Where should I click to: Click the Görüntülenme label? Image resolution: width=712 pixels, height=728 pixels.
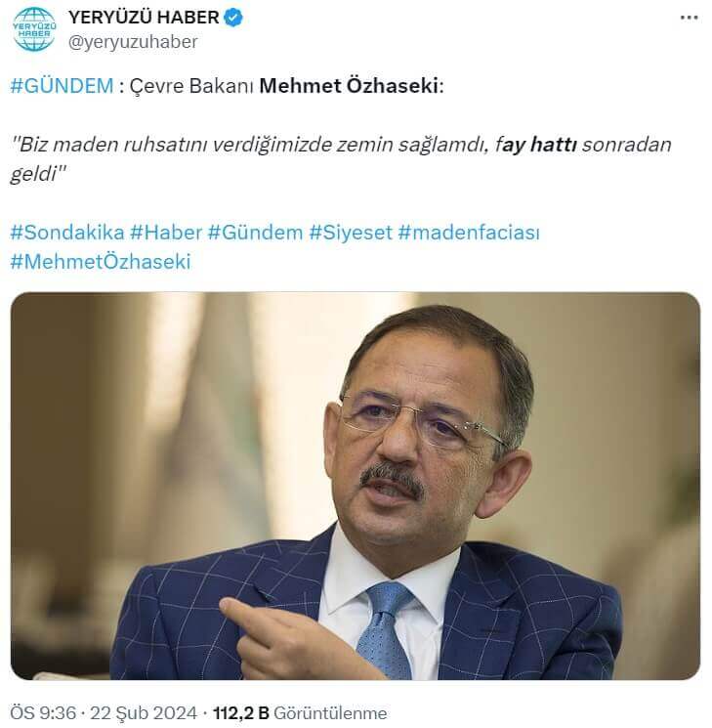tap(330, 712)
